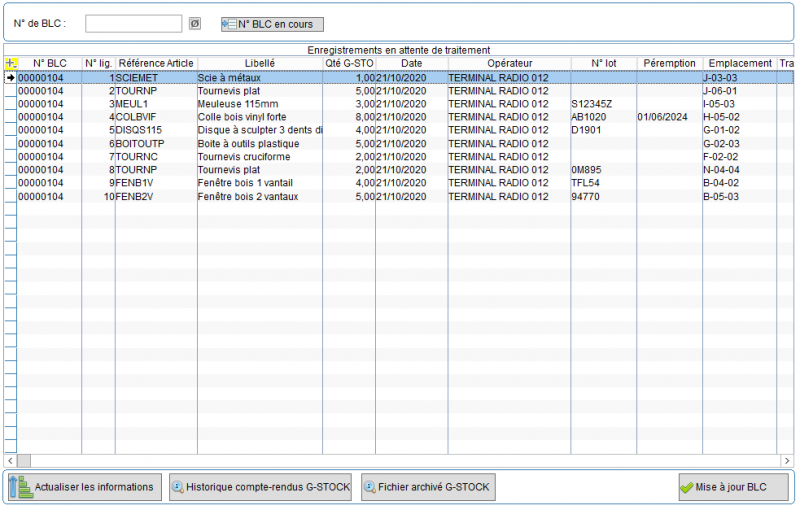Click the yellow table options icon in grid corner
This screenshot has height=510, width=800.
(x=11, y=63)
